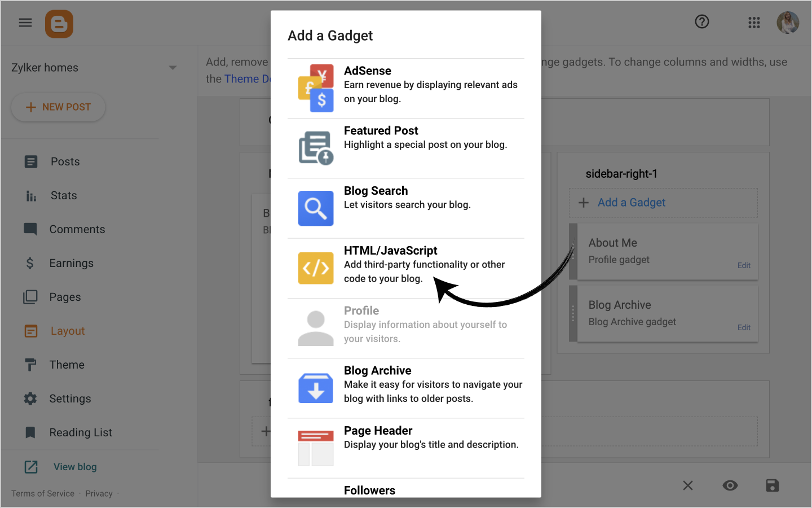Open Comments in the sidebar
The width and height of the screenshot is (812, 508).
point(77,229)
